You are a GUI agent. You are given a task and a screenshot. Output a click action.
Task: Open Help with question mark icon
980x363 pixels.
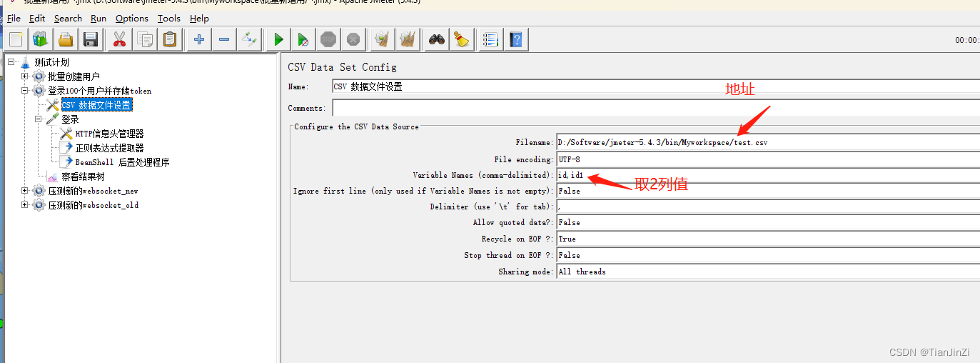[516, 39]
